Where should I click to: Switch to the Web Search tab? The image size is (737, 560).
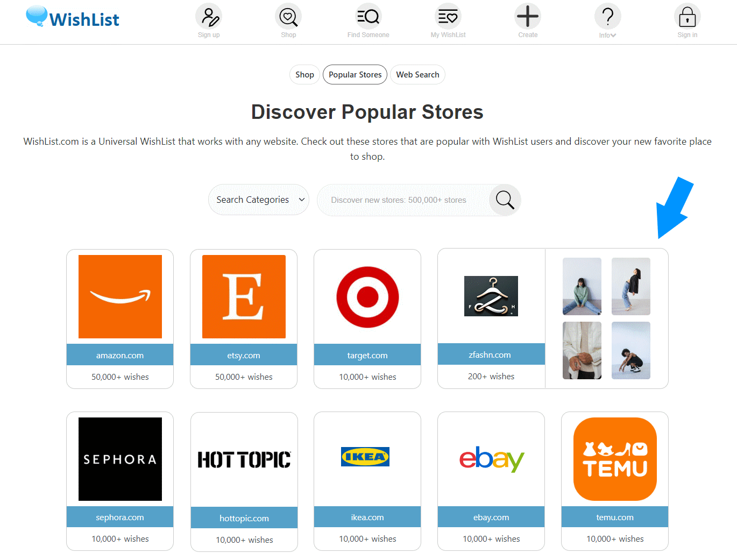[417, 75]
